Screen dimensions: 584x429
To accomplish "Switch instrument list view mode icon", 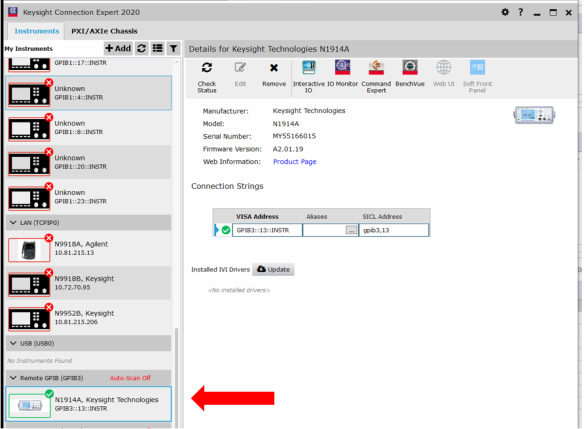I will (x=158, y=48).
